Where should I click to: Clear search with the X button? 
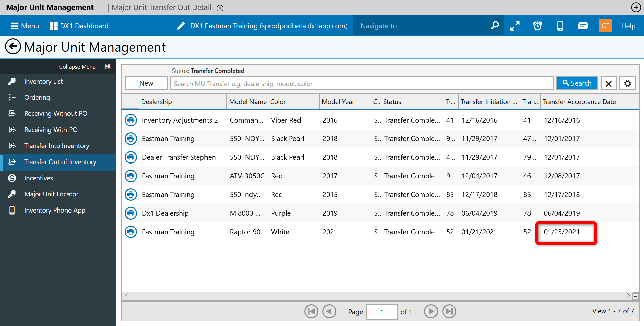[x=609, y=83]
